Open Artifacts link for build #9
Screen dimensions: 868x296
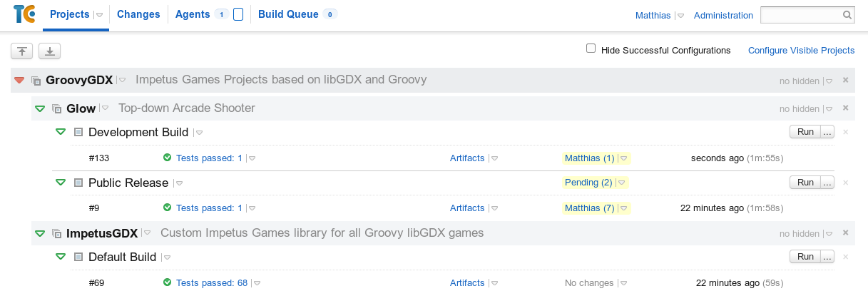coord(467,208)
